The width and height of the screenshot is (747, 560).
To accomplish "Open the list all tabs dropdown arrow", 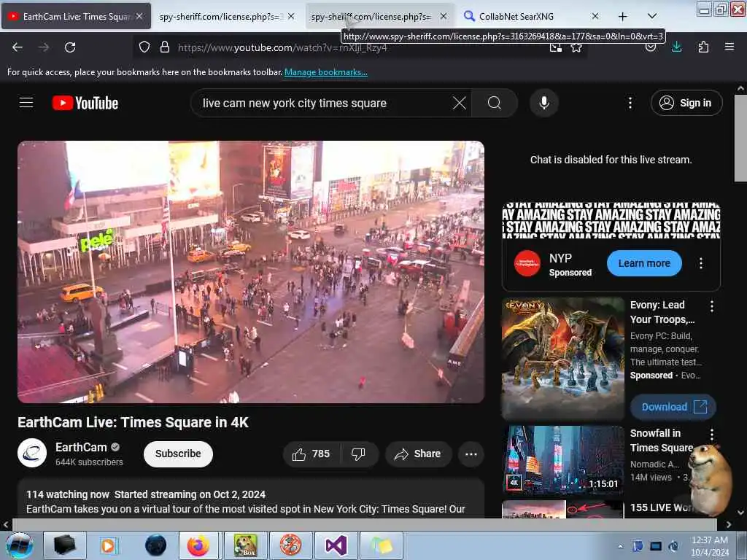I will pos(652,16).
